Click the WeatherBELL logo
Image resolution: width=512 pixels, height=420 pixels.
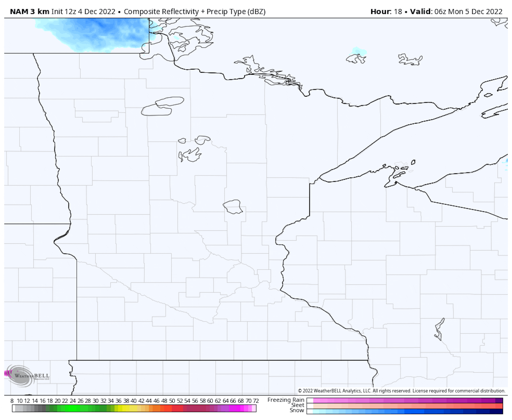pos(27,376)
